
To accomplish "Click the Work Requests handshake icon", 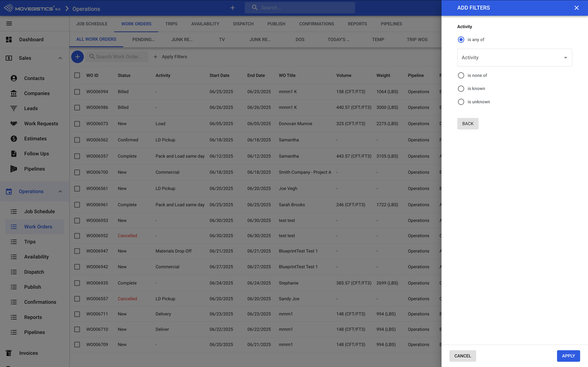I will click(14, 124).
